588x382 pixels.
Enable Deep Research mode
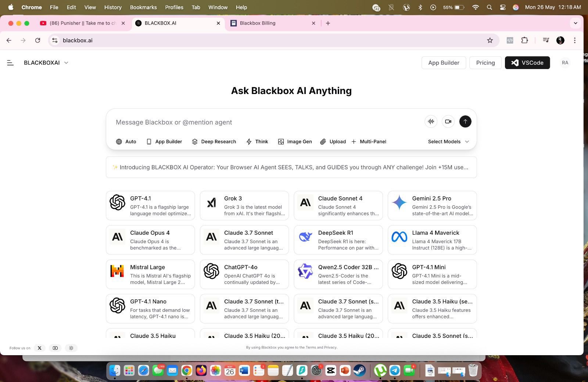tap(214, 142)
